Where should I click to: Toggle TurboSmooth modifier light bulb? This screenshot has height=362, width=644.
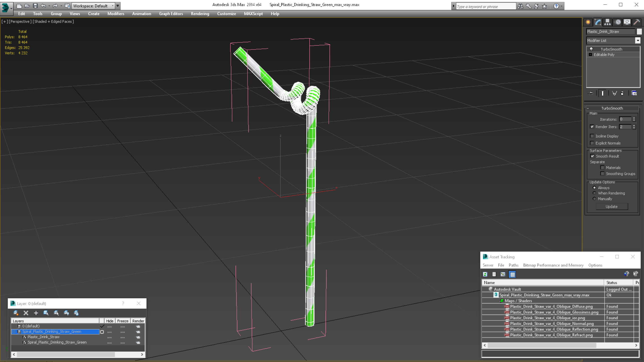[591, 49]
